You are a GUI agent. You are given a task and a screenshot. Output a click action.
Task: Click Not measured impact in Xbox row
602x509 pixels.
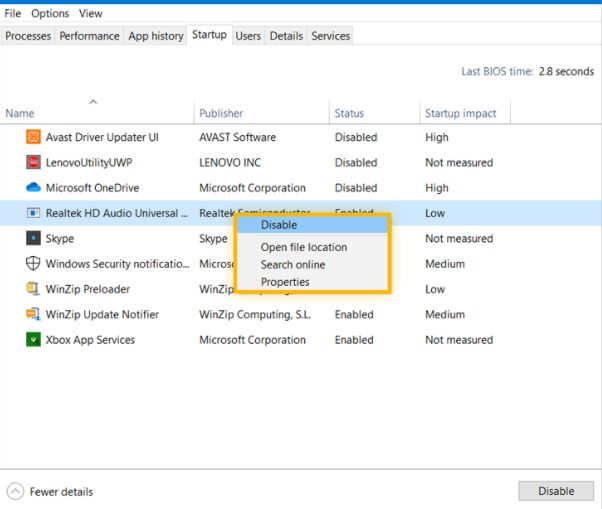[x=459, y=340]
